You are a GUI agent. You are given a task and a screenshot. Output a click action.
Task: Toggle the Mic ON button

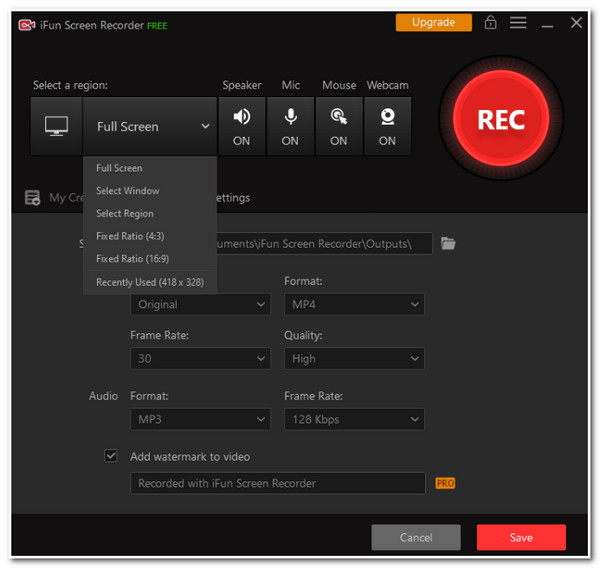[x=290, y=126]
